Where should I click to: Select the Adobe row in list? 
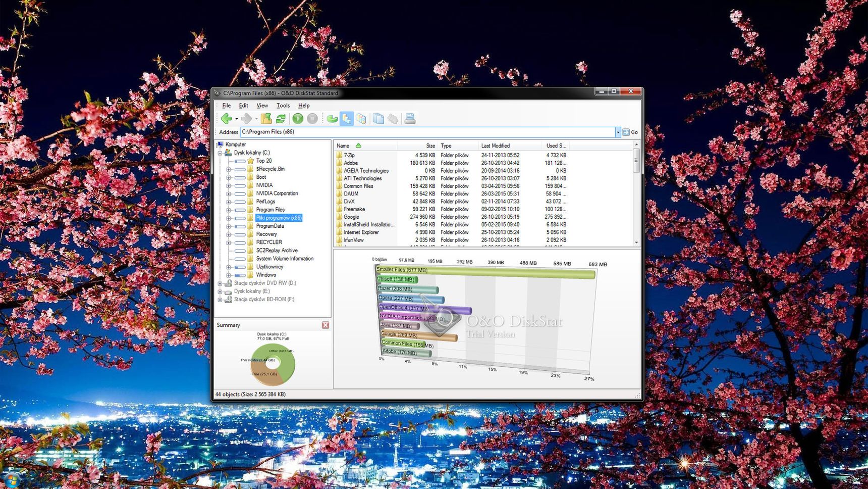[452, 163]
